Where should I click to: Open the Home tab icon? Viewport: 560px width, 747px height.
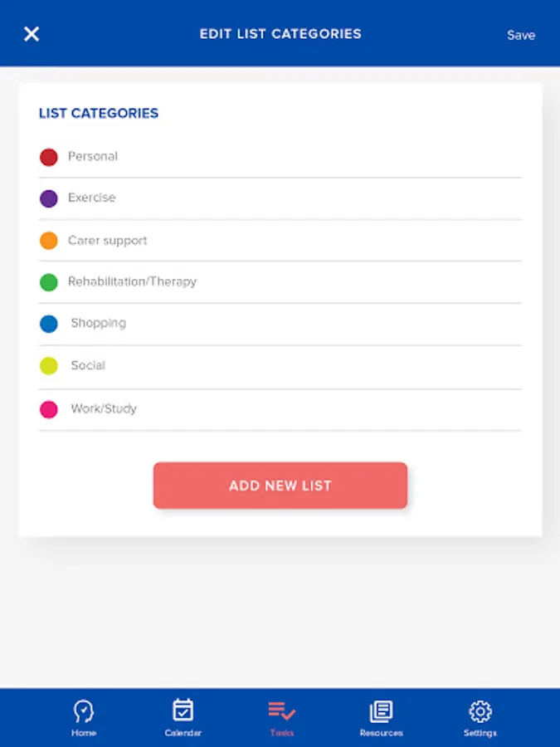point(84,711)
